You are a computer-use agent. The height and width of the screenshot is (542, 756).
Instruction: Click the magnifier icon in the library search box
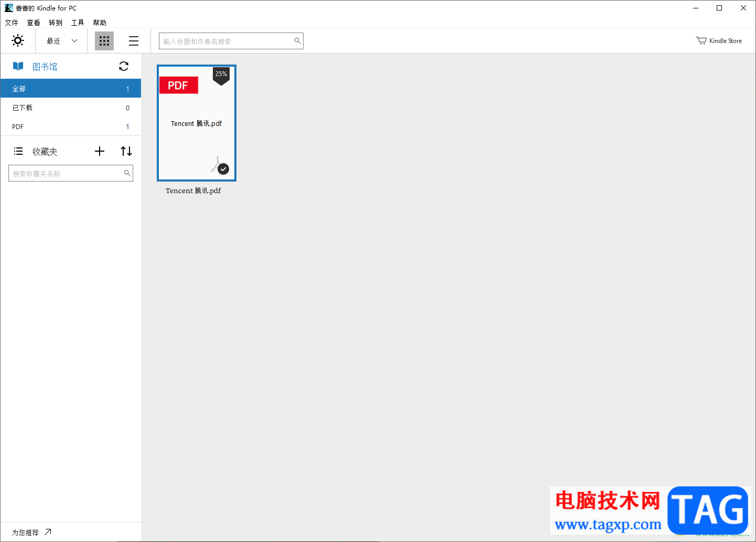coord(297,41)
